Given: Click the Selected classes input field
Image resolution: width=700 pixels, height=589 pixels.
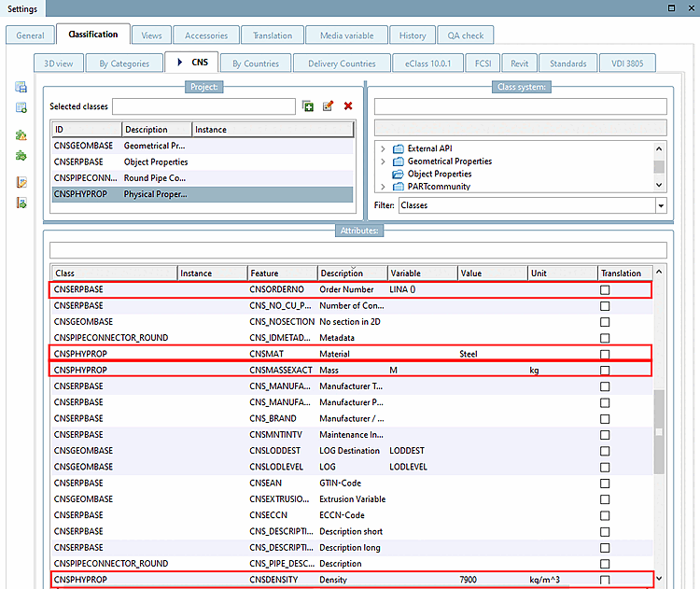Looking at the screenshot, I should pyautogui.click(x=203, y=107).
